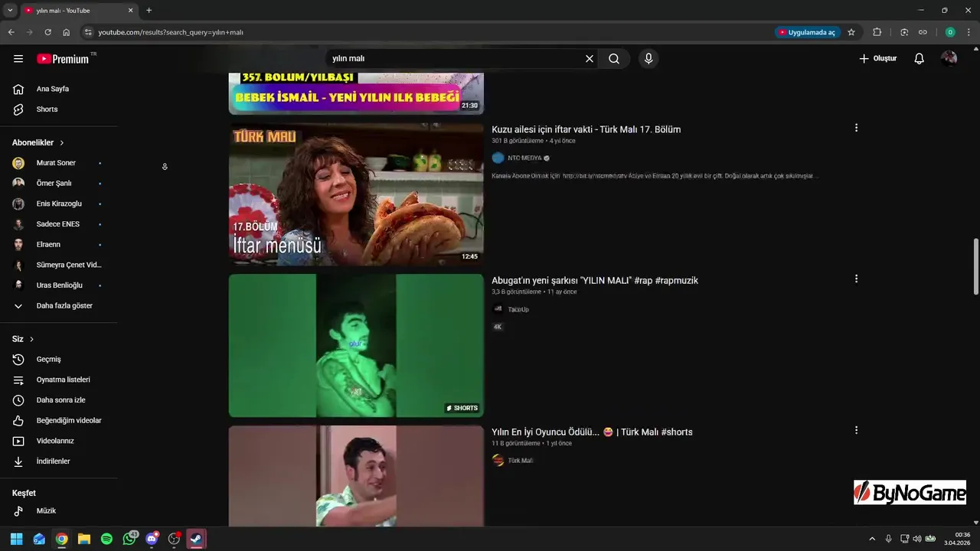Click the Oluştur create button
The image size is (980, 551).
point(877,58)
